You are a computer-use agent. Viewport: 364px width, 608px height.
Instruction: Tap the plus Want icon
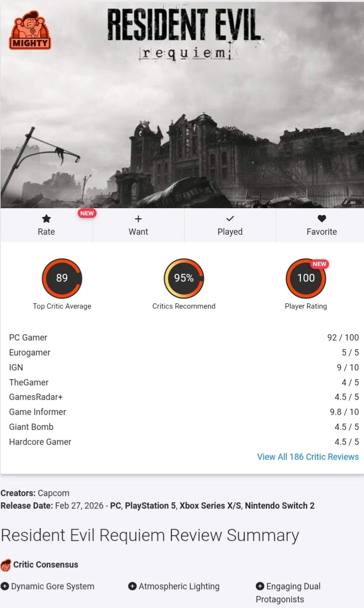[138, 219]
